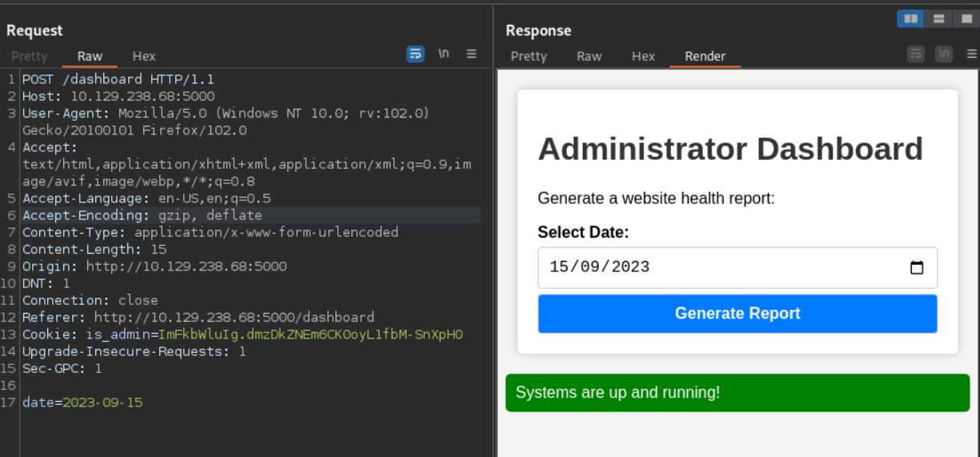Open the Response Raw tab

pyautogui.click(x=589, y=56)
